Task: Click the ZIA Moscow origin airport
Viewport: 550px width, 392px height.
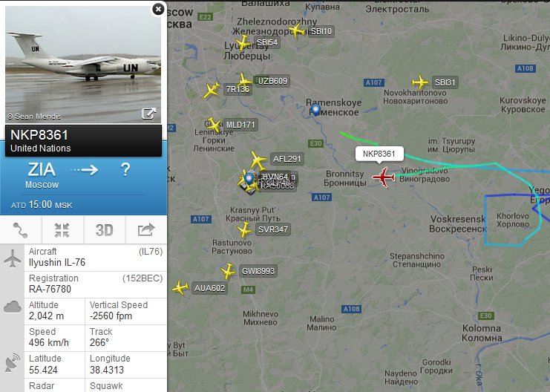Action: [x=42, y=175]
